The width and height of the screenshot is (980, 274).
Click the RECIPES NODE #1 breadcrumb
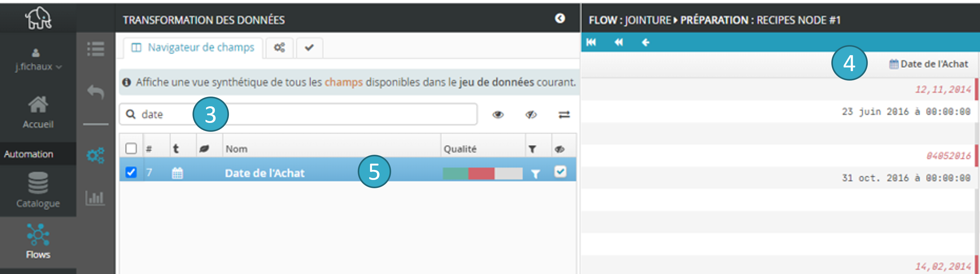pos(798,20)
